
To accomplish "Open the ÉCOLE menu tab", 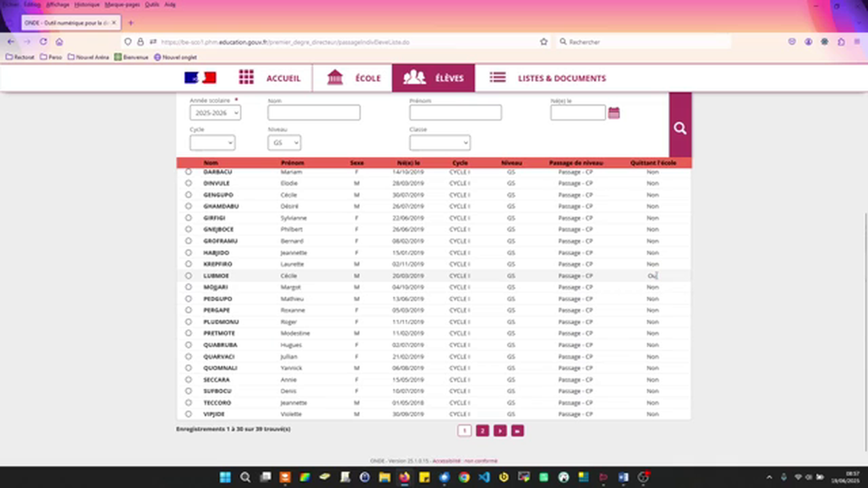I will 353,78.
